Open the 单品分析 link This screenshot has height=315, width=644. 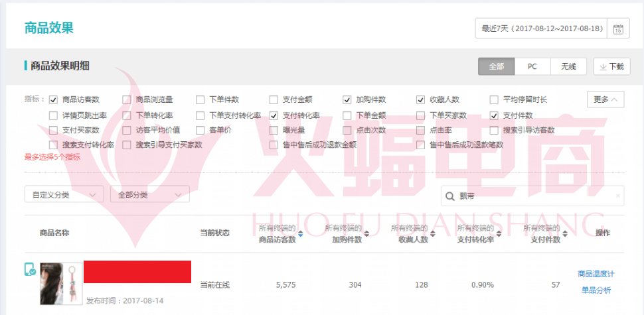[x=596, y=290]
